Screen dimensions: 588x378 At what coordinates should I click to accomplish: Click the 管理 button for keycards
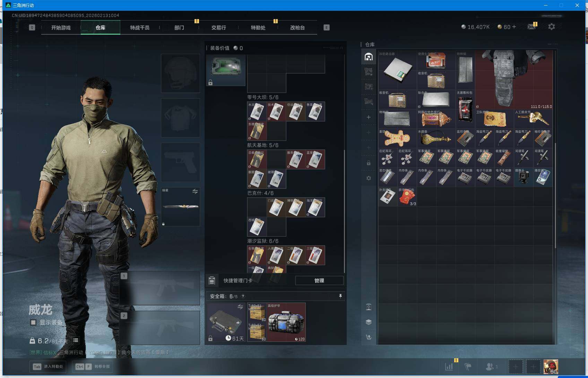[x=319, y=280]
